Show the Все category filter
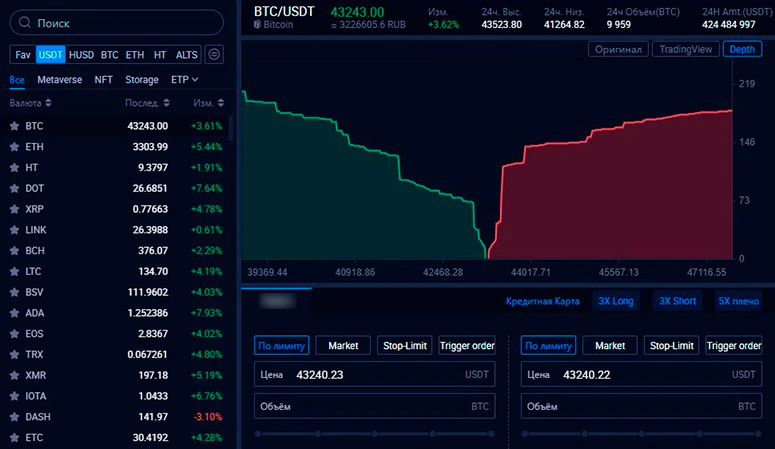The height and width of the screenshot is (449, 775). click(x=17, y=80)
